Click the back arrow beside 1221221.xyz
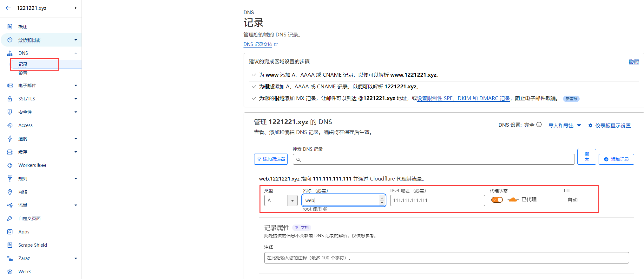644x279 pixels. [8, 8]
